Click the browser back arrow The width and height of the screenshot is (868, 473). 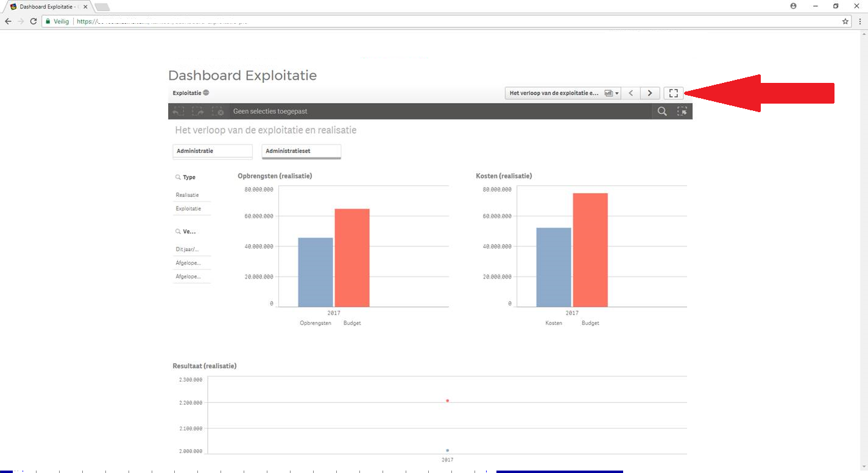[9, 21]
